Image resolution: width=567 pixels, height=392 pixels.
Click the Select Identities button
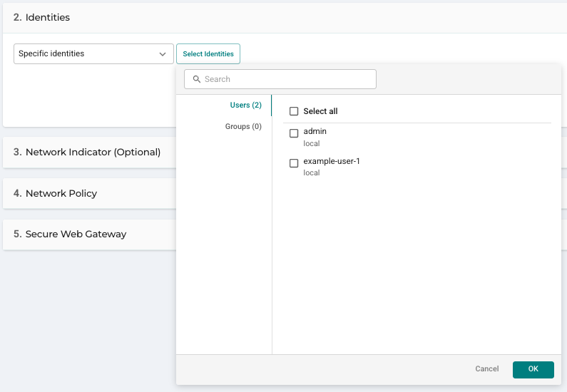pos(208,54)
